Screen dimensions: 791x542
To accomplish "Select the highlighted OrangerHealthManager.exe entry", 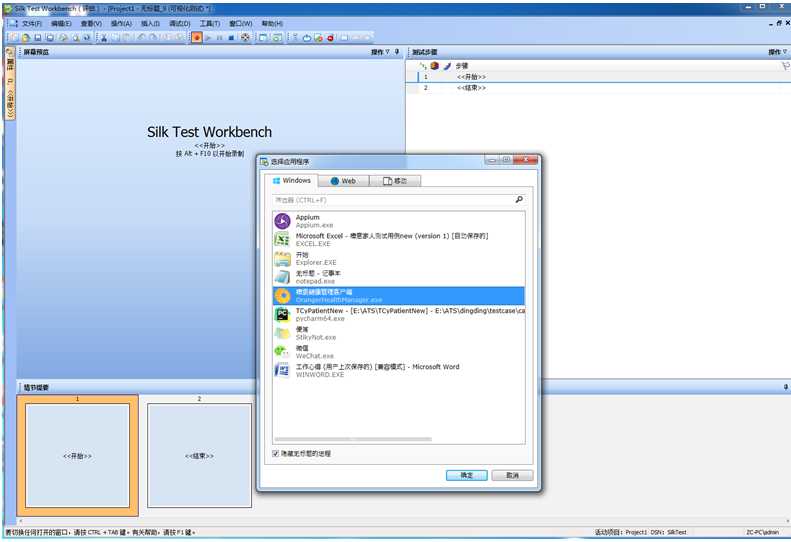I will (399, 296).
